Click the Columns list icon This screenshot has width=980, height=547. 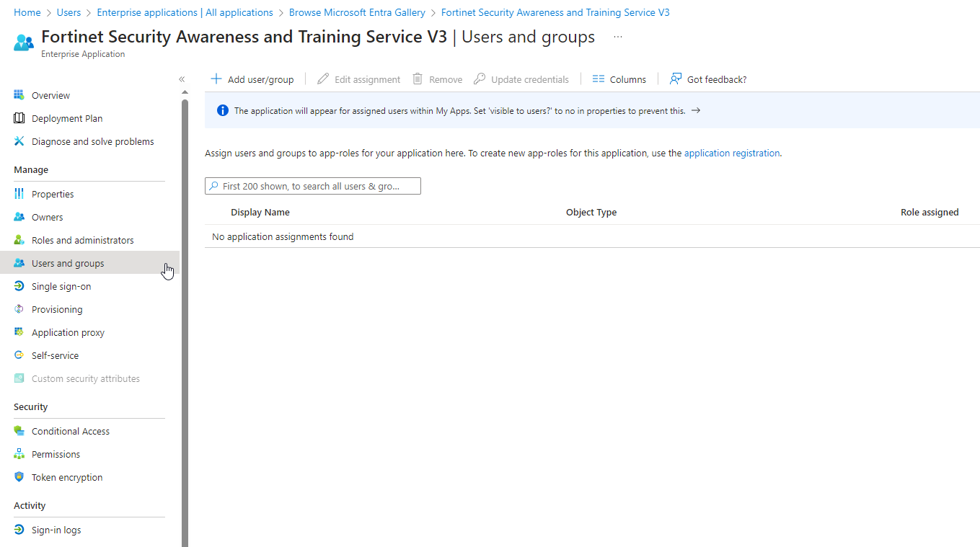pyautogui.click(x=598, y=79)
